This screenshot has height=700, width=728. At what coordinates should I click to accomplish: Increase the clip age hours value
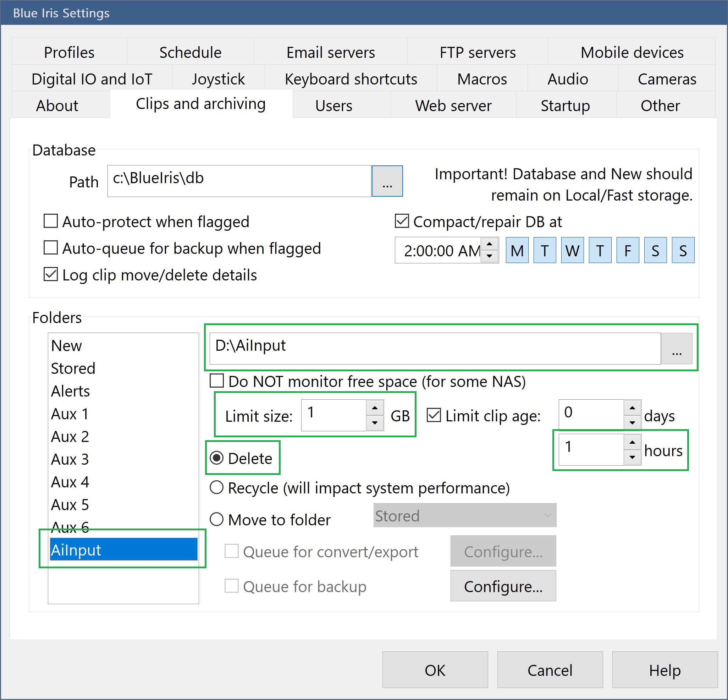click(x=632, y=442)
